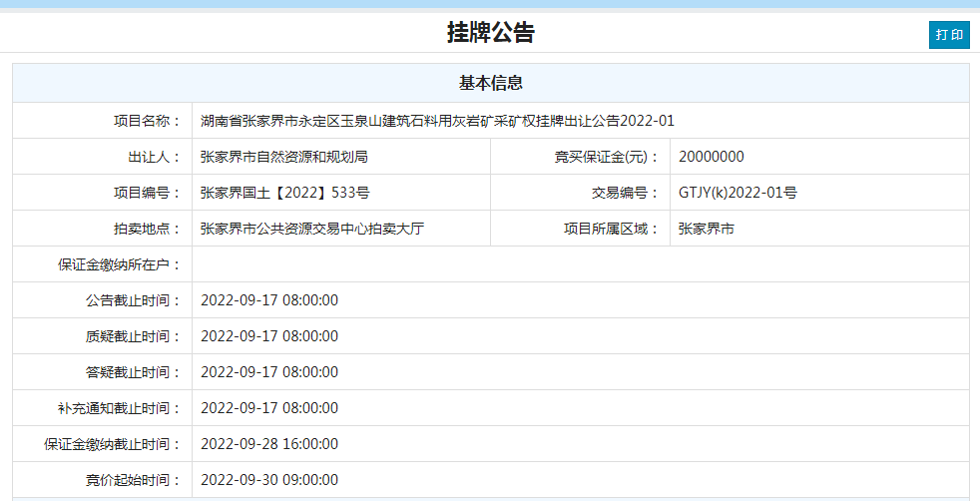Click the 质疑截止时间 date value
Viewport: 980px width, 501px height.
pyautogui.click(x=269, y=336)
